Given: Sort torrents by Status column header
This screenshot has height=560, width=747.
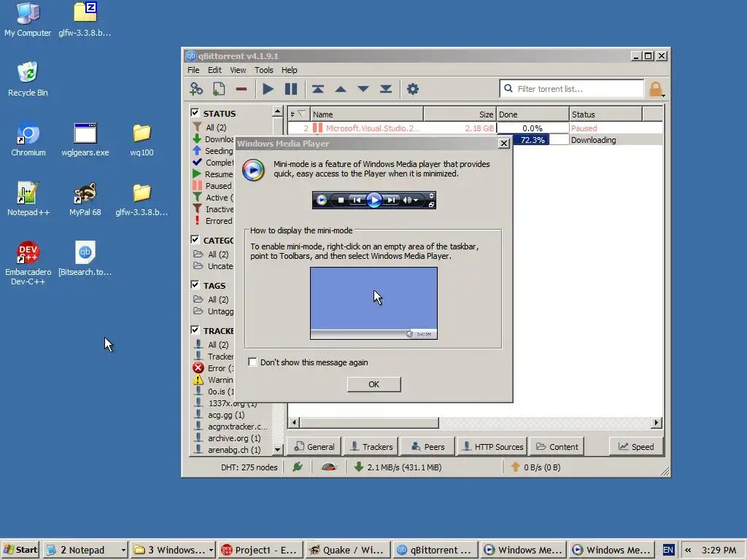Looking at the screenshot, I should click(605, 114).
